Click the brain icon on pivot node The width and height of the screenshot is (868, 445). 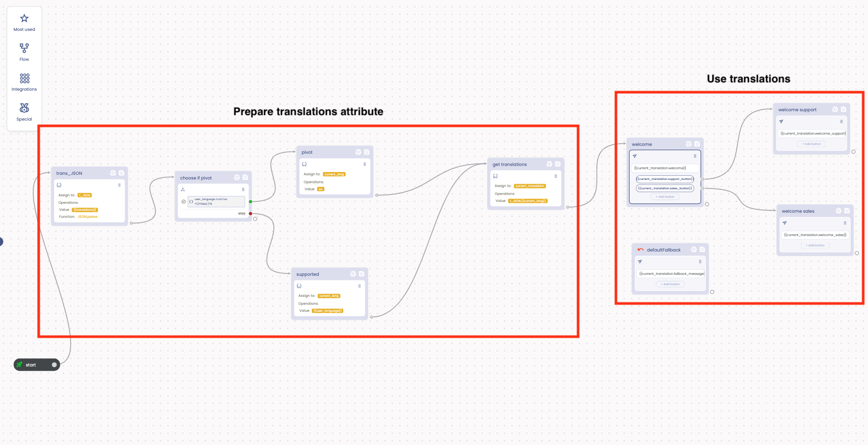358,152
